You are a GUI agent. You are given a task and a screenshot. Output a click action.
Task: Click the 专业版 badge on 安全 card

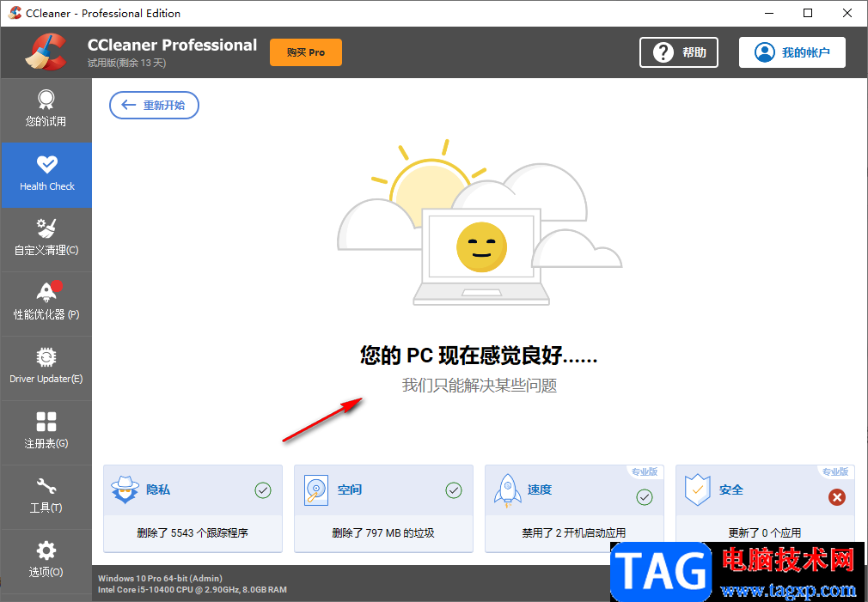(x=834, y=471)
